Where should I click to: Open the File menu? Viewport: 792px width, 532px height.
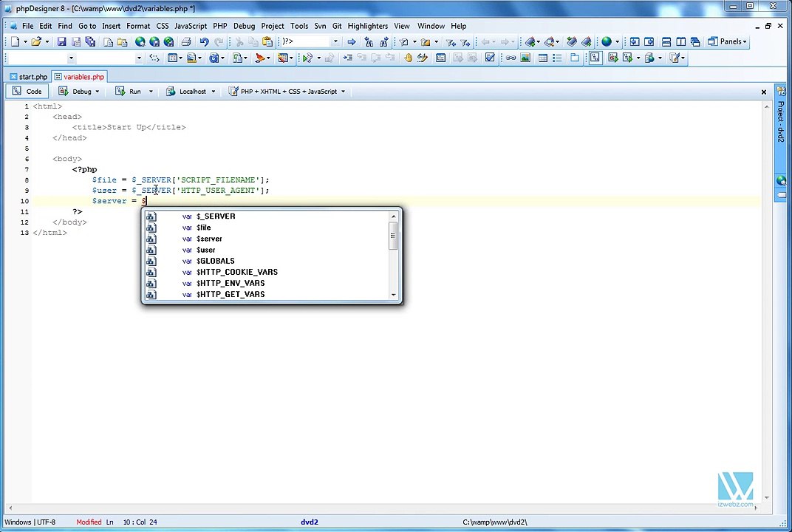tap(28, 26)
